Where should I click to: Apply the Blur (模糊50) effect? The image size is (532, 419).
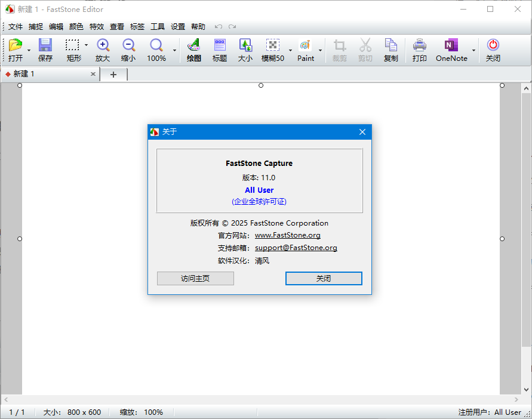point(272,45)
